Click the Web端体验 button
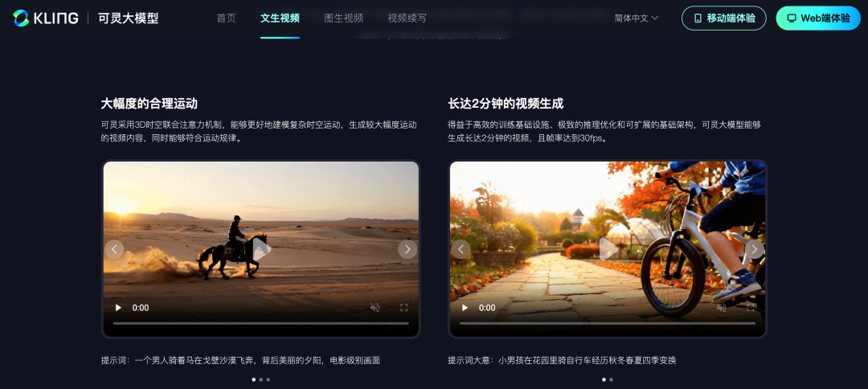This screenshot has height=389, width=868. (x=818, y=18)
